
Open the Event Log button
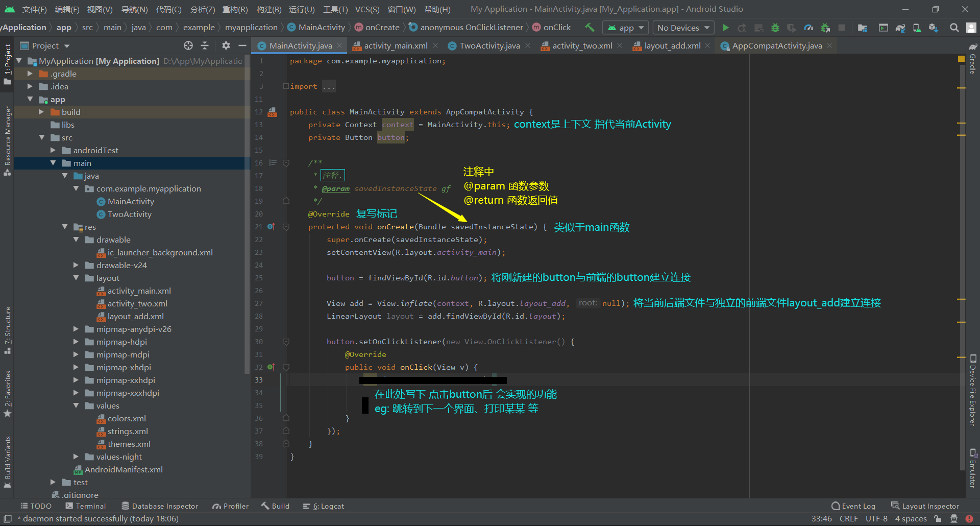(x=853, y=506)
